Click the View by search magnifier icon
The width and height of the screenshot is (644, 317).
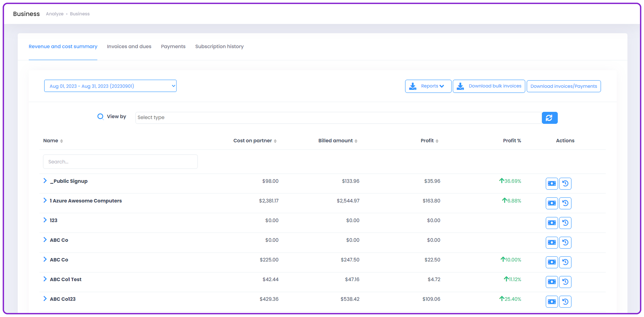pyautogui.click(x=100, y=116)
